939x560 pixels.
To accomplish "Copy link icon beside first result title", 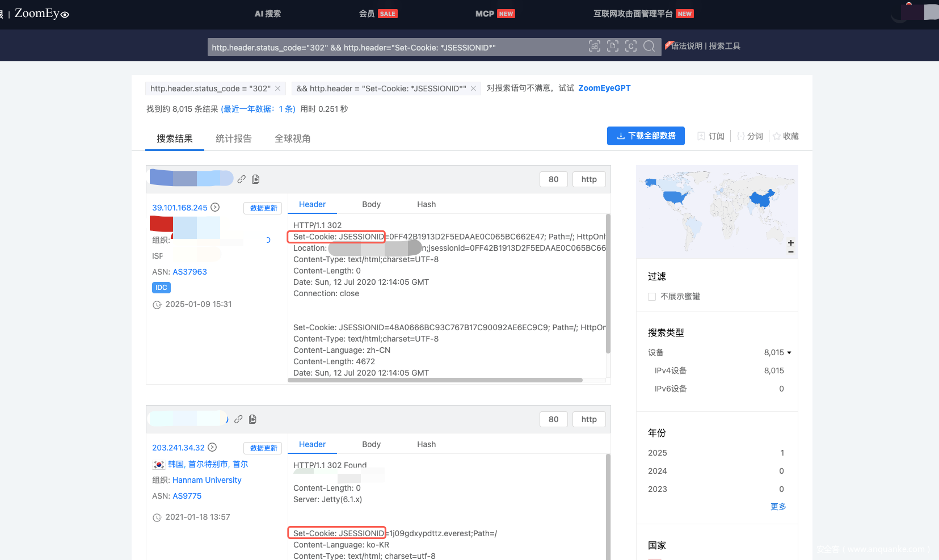I will pos(242,179).
